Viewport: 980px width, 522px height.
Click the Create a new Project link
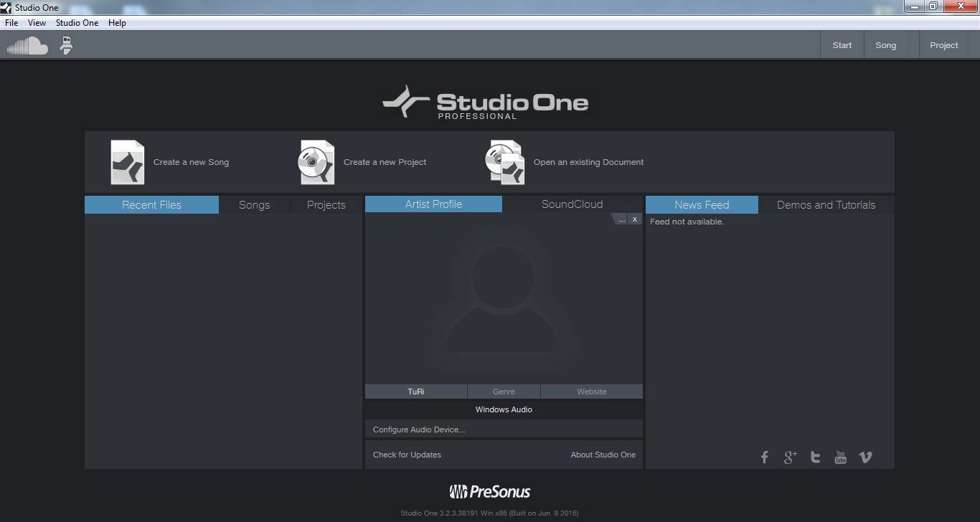pyautogui.click(x=385, y=162)
